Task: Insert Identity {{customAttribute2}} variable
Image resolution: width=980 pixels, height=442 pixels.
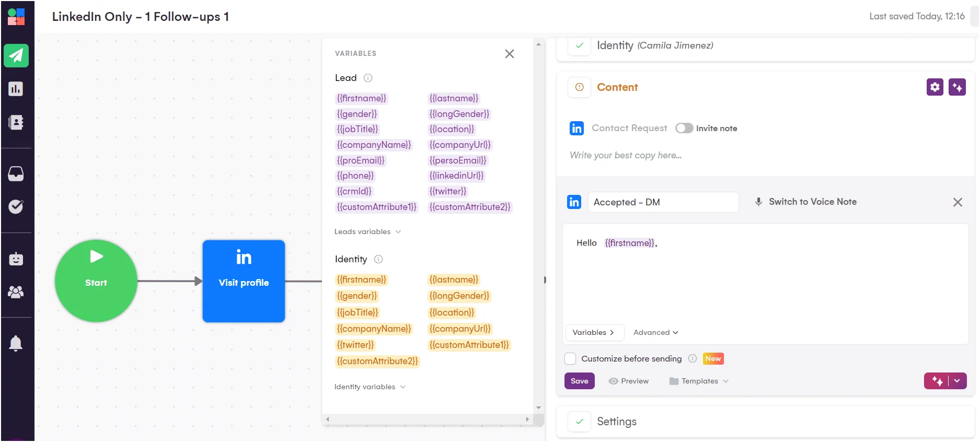Action: click(x=377, y=361)
